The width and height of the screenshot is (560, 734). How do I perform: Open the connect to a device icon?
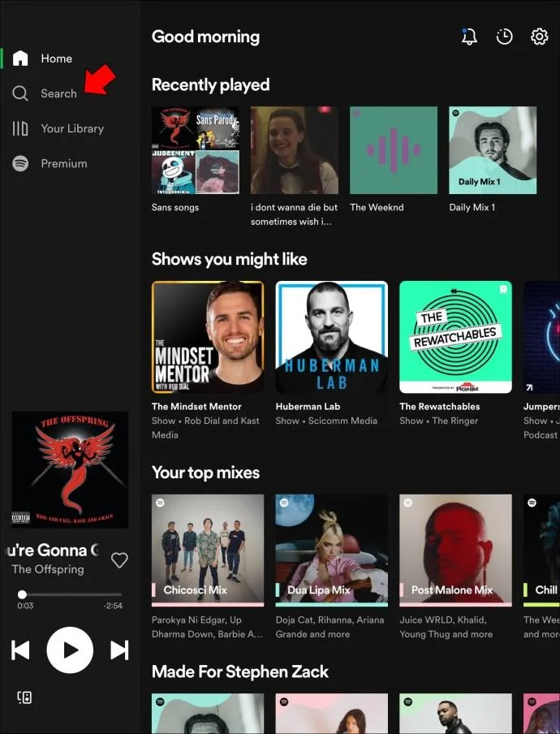point(24,697)
